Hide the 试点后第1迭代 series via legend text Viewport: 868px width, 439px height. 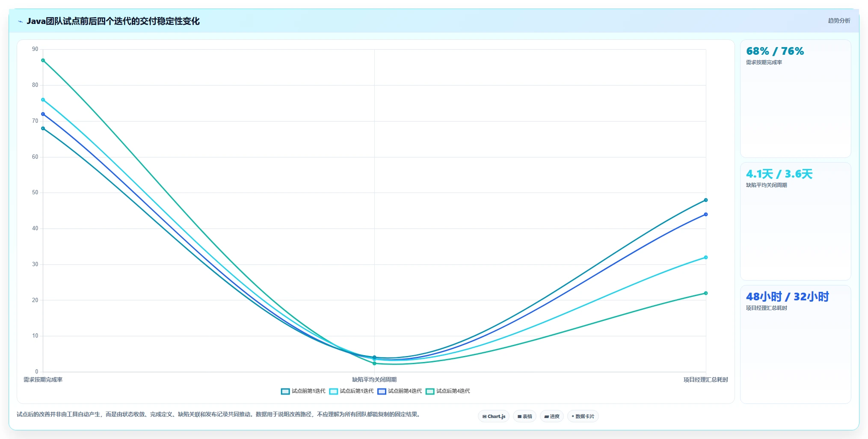(357, 391)
